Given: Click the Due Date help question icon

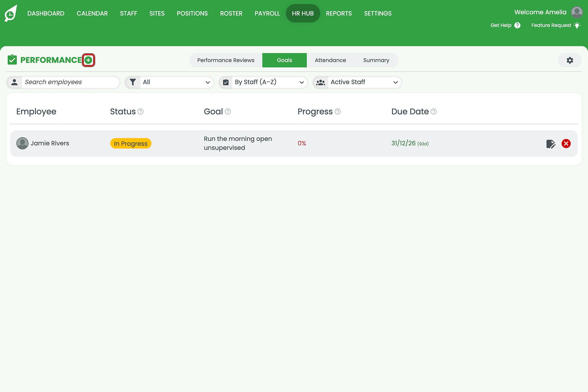Looking at the screenshot, I should coord(434,111).
